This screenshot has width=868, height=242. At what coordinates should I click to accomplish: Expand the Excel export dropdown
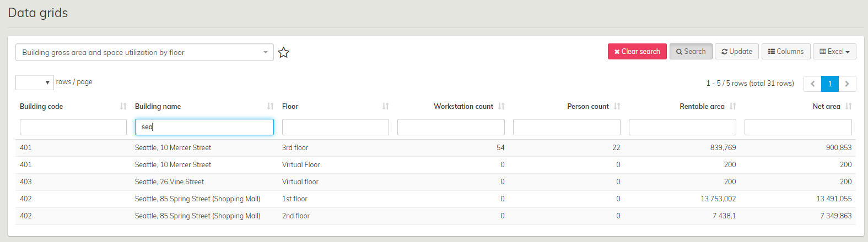(834, 51)
